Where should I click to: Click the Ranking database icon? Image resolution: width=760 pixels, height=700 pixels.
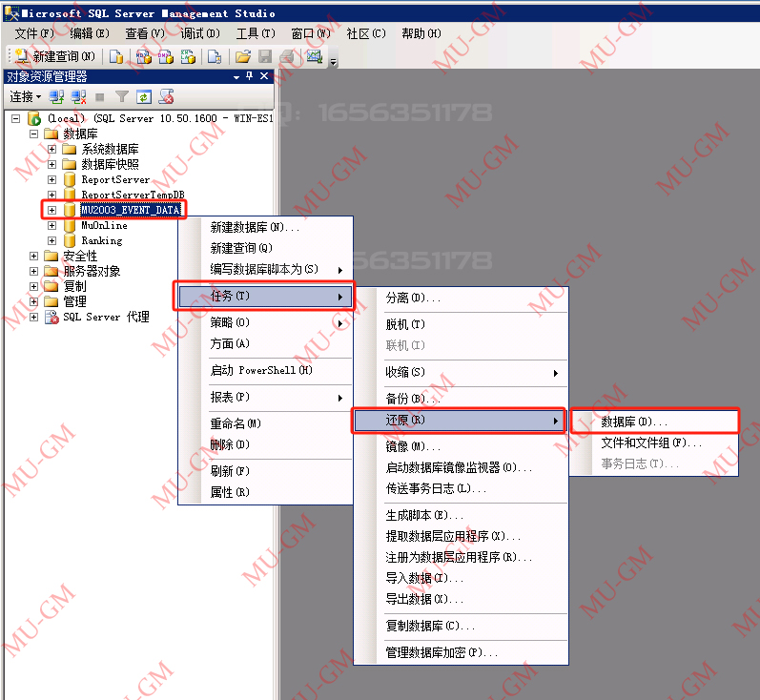(70, 240)
